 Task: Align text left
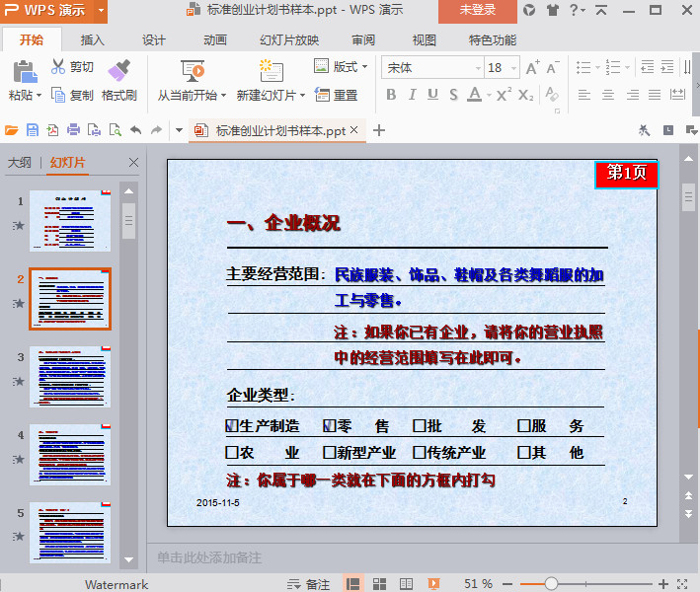pos(583,95)
